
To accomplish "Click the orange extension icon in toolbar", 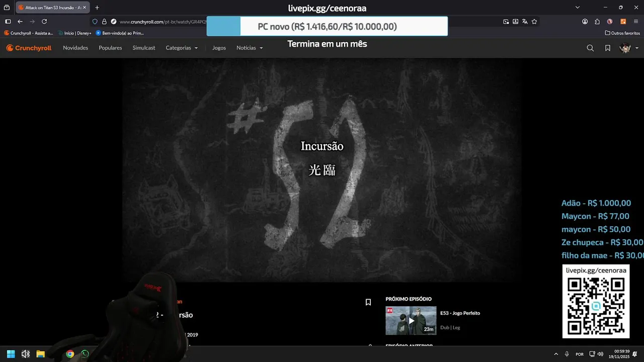I will [623, 22].
